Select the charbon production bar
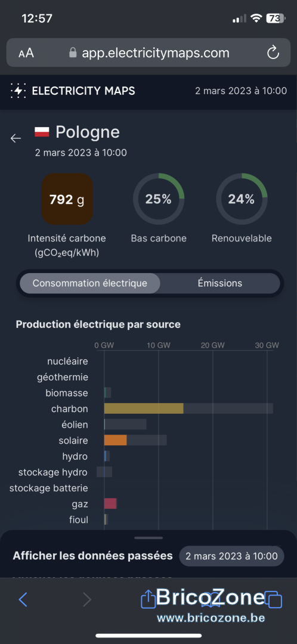The image size is (297, 644). 143,408
